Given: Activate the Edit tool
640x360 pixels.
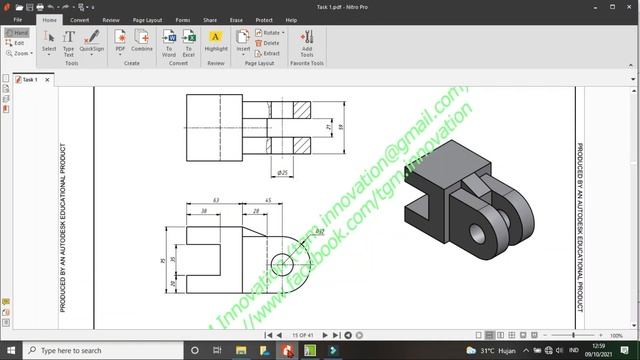Looking at the screenshot, I should coord(15,43).
